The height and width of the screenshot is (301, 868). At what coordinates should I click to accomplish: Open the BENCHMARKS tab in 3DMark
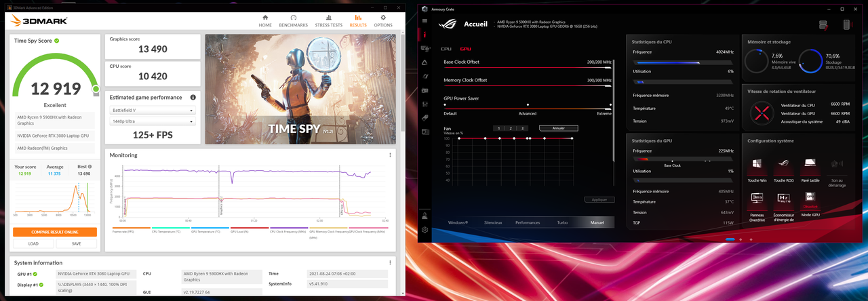[x=293, y=21]
